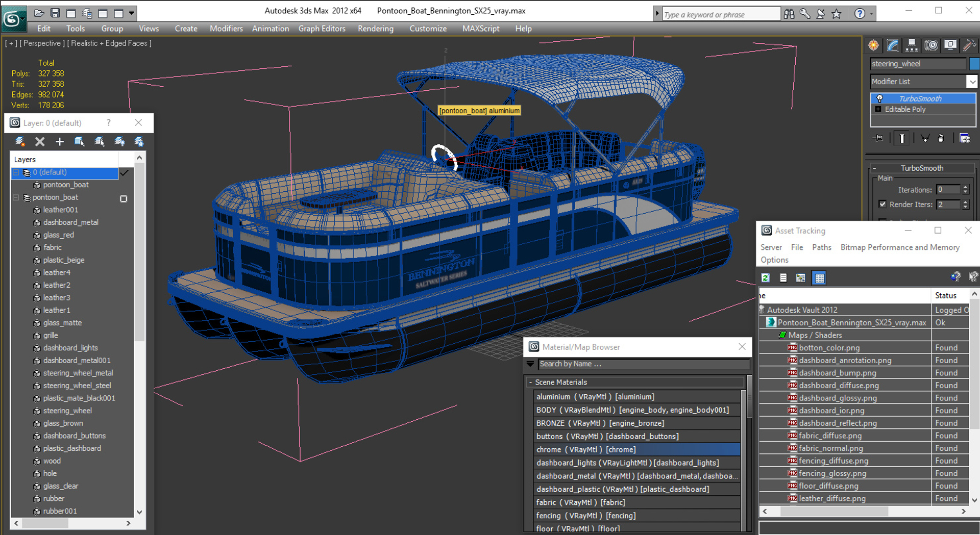980x535 pixels.
Task: Select chrome VRayMtl material row
Action: [x=636, y=449]
